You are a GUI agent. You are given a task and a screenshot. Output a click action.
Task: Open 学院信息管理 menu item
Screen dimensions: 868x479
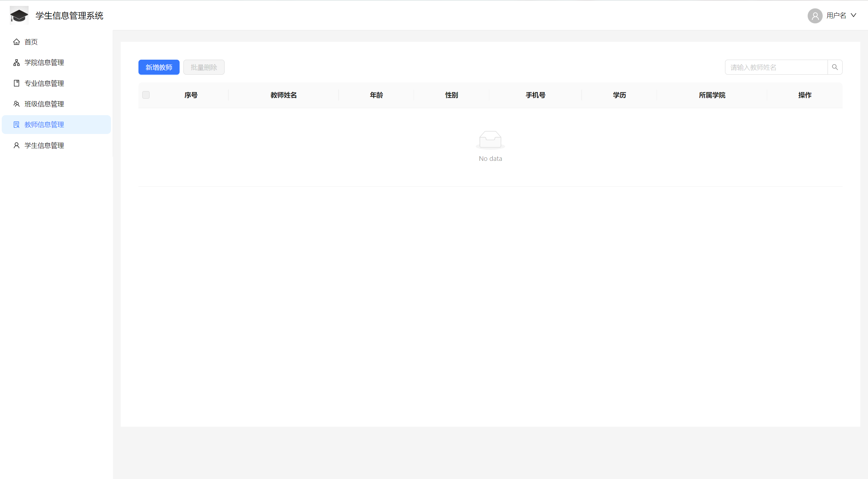coord(44,62)
